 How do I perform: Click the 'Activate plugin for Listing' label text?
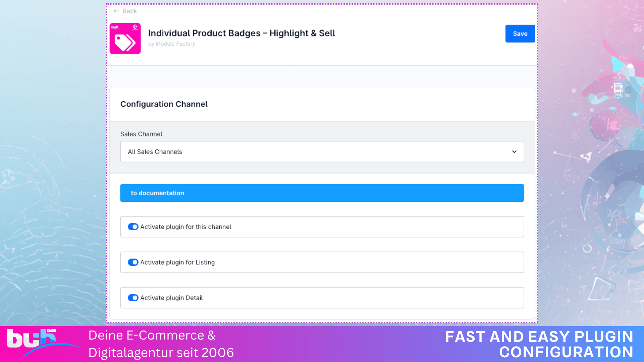pyautogui.click(x=177, y=262)
